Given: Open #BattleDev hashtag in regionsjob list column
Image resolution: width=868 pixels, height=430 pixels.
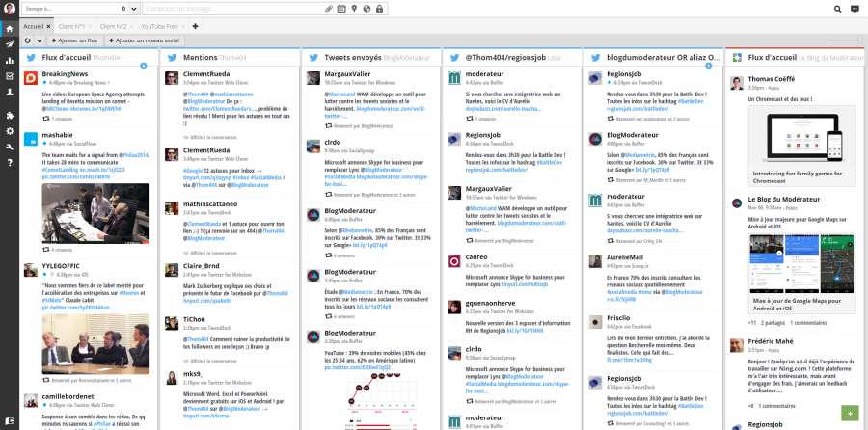Looking at the screenshot, I should pyautogui.click(x=548, y=163).
